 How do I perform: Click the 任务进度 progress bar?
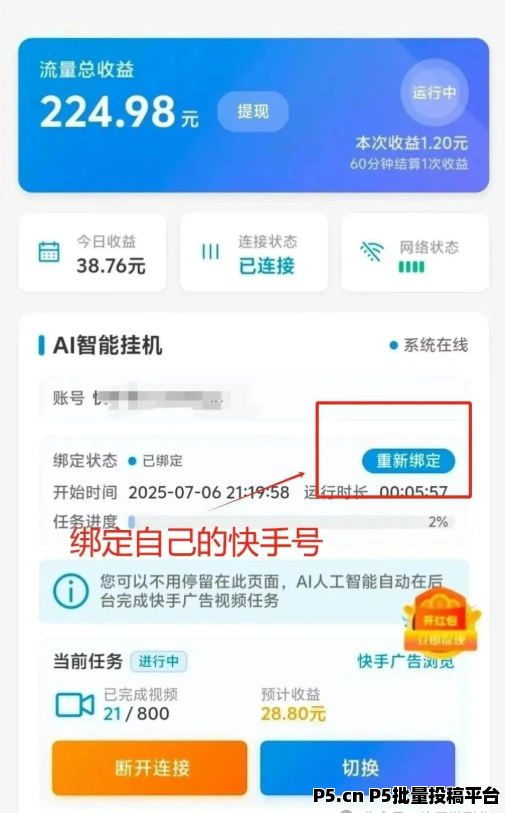click(x=291, y=522)
